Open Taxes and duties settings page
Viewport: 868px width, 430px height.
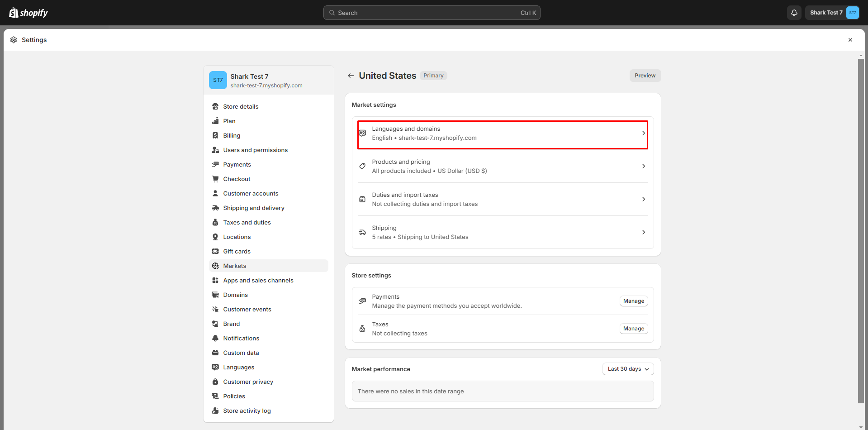pyautogui.click(x=247, y=222)
